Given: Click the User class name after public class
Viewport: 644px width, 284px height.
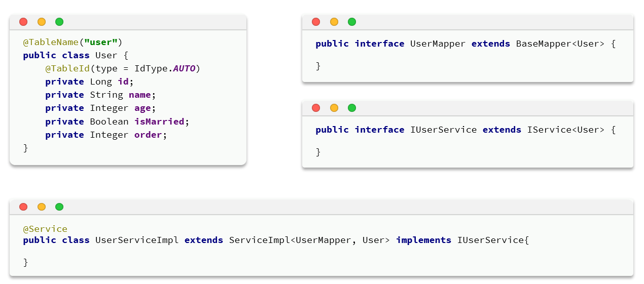Looking at the screenshot, I should tap(106, 55).
